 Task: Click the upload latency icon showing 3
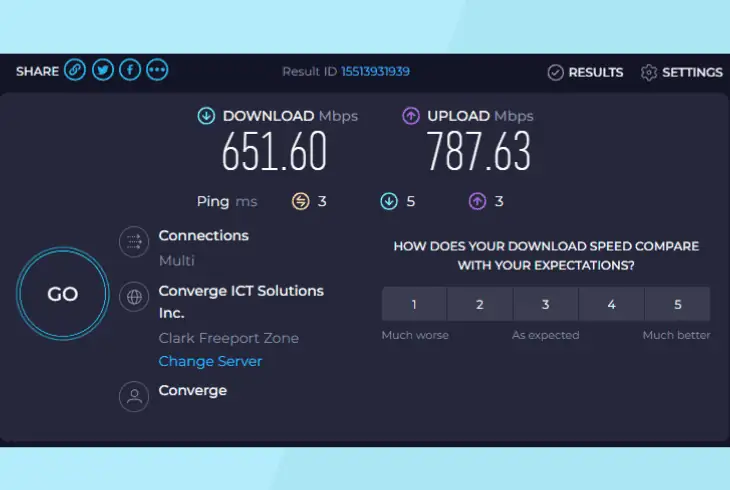(477, 201)
